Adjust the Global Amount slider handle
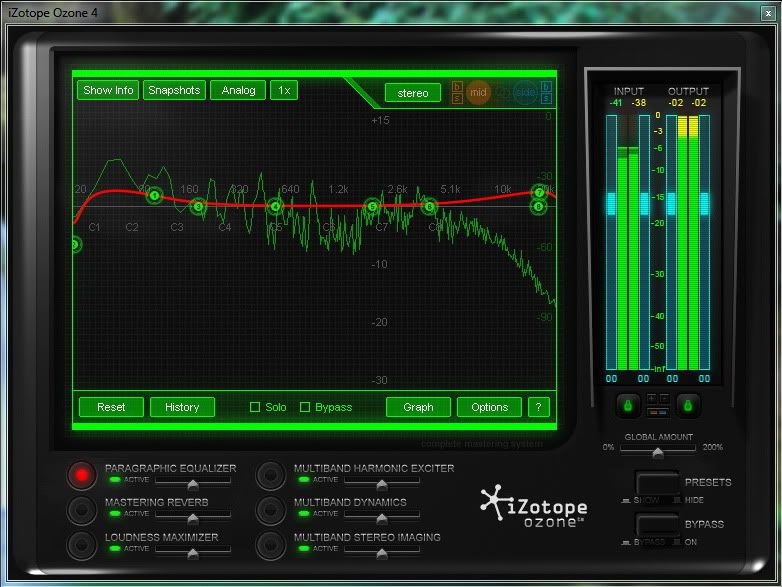782x587 pixels. coord(658,453)
